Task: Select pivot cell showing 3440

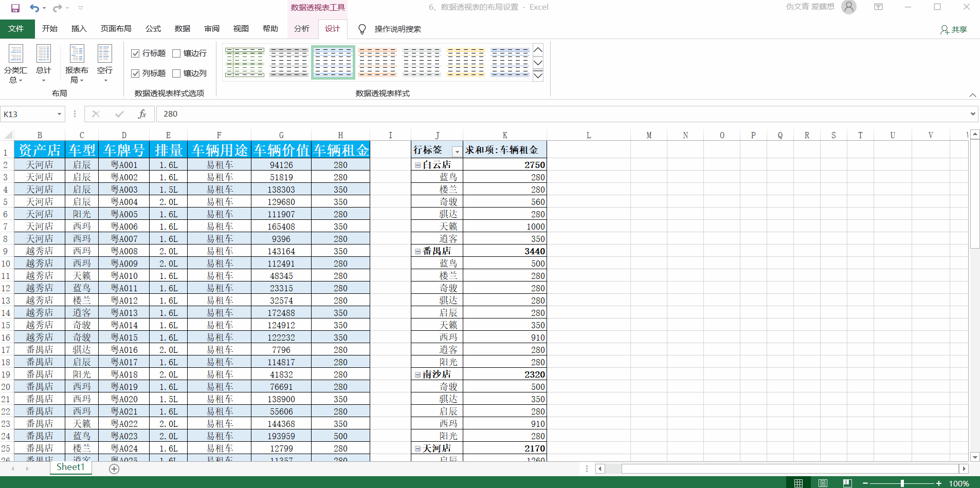Action: coord(504,251)
